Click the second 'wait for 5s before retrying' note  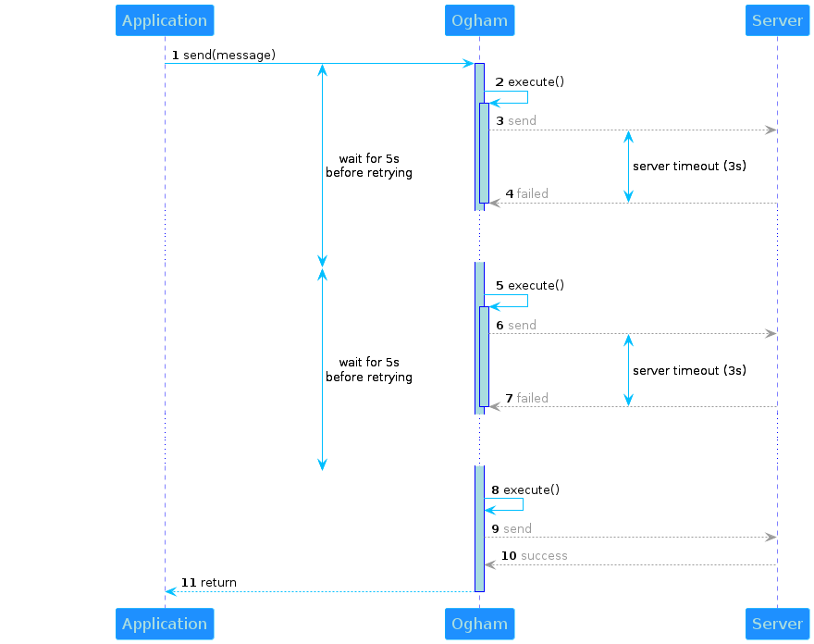pyautogui.click(x=369, y=370)
